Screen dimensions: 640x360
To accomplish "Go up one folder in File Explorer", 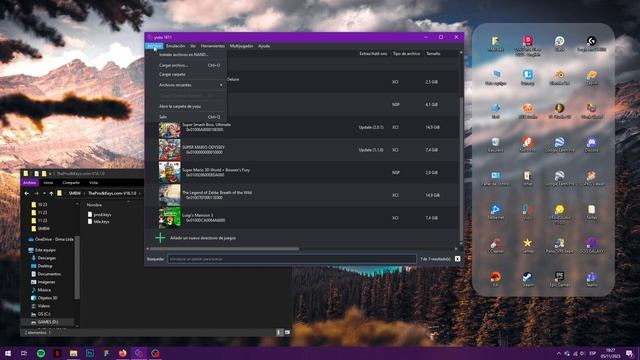I will click(51, 193).
